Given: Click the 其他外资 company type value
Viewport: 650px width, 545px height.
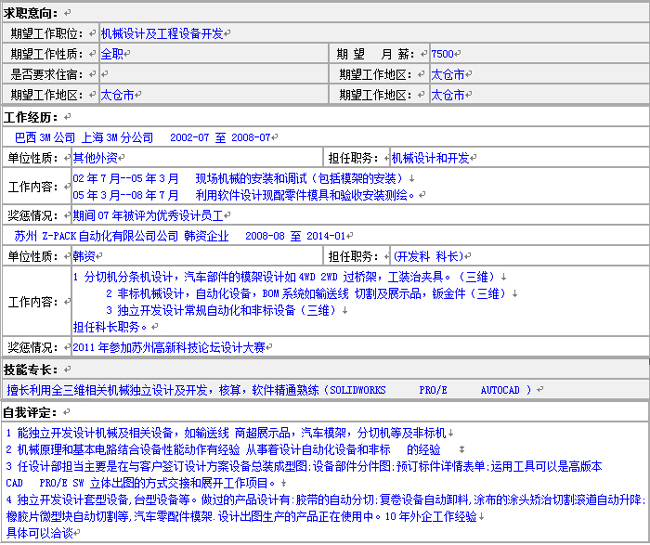Looking at the screenshot, I should (95, 158).
